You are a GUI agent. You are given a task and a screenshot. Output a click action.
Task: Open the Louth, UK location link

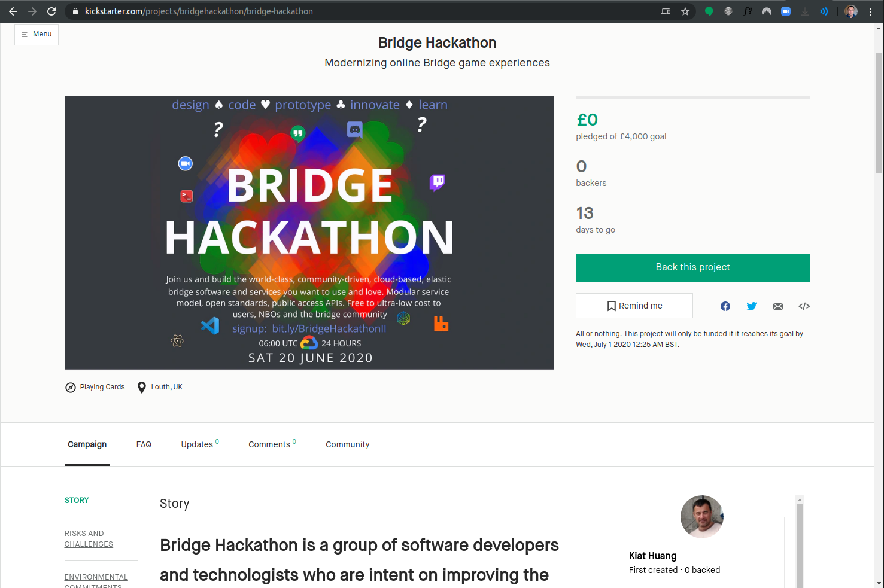(166, 387)
